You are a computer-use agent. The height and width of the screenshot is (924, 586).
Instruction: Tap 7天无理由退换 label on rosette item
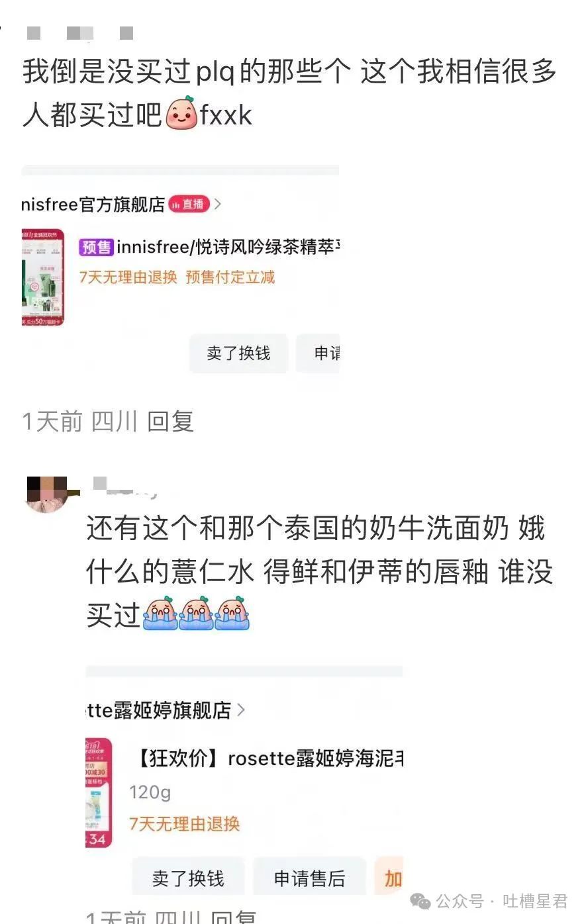pos(184,823)
